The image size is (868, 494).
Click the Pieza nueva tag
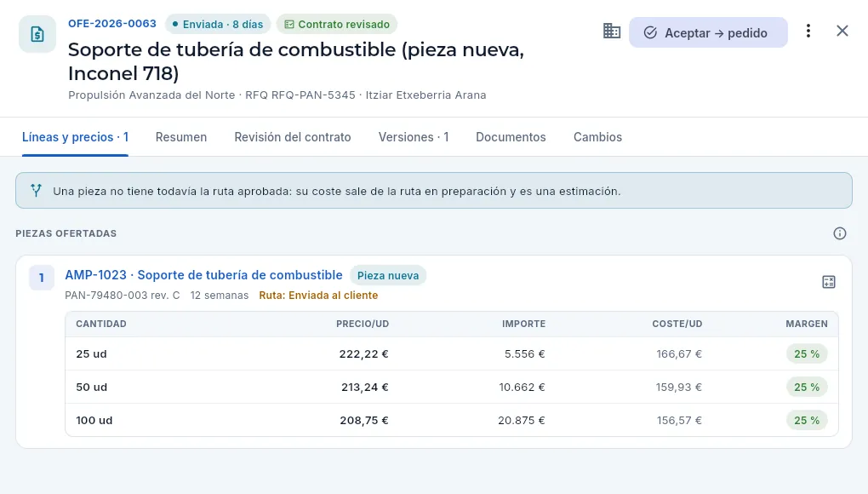[x=388, y=276]
